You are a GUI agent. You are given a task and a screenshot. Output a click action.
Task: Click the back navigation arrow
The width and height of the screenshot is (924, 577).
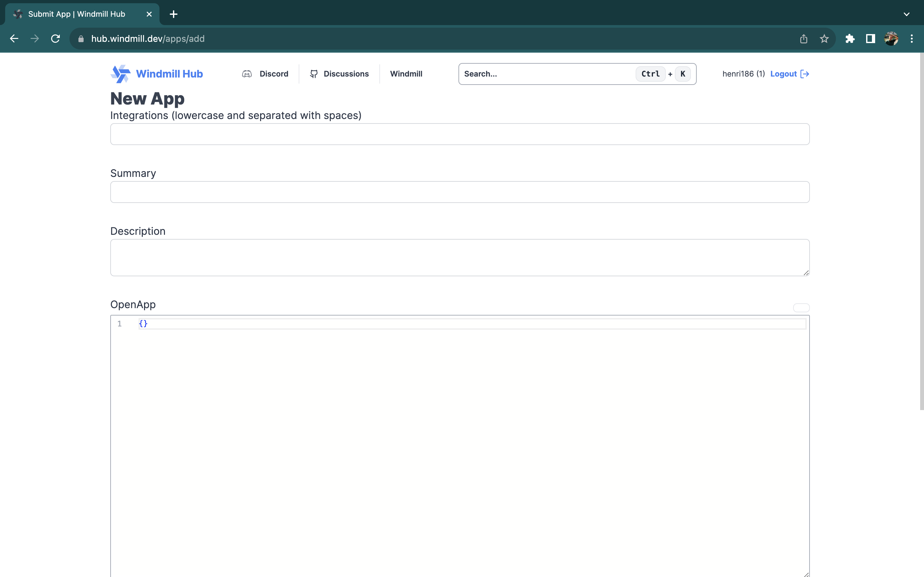[14, 39]
